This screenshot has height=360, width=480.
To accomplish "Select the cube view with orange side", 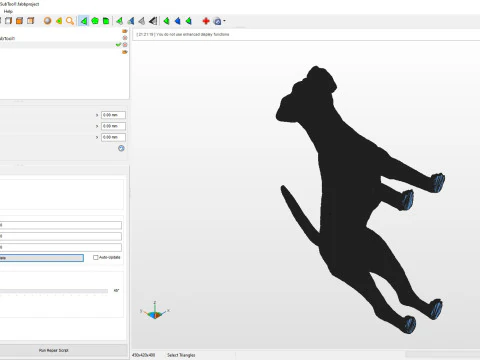I will tap(30, 21).
